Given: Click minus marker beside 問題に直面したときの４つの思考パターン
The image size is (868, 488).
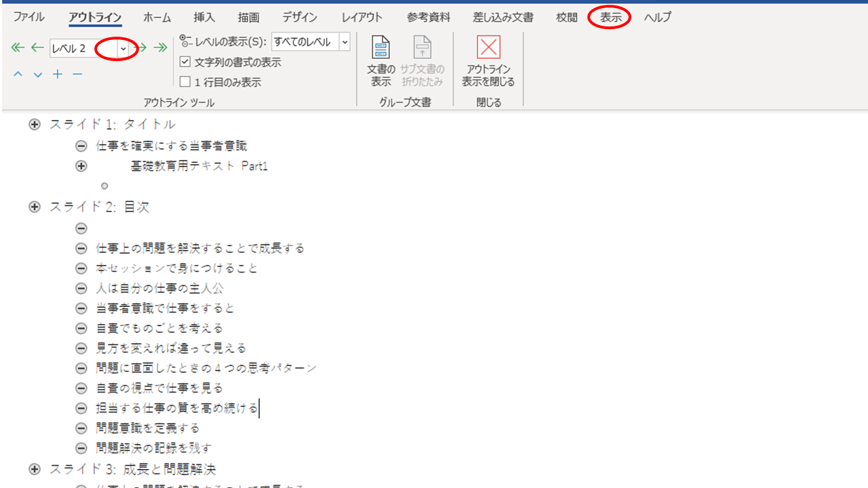Looking at the screenshot, I should coord(81,369).
